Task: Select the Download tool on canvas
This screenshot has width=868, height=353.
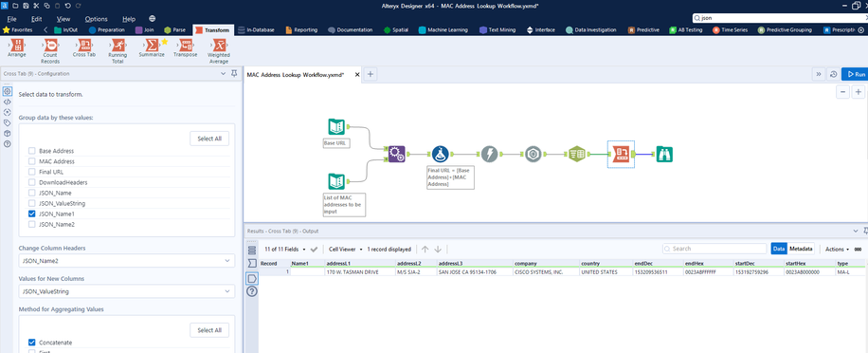Action: (x=489, y=154)
